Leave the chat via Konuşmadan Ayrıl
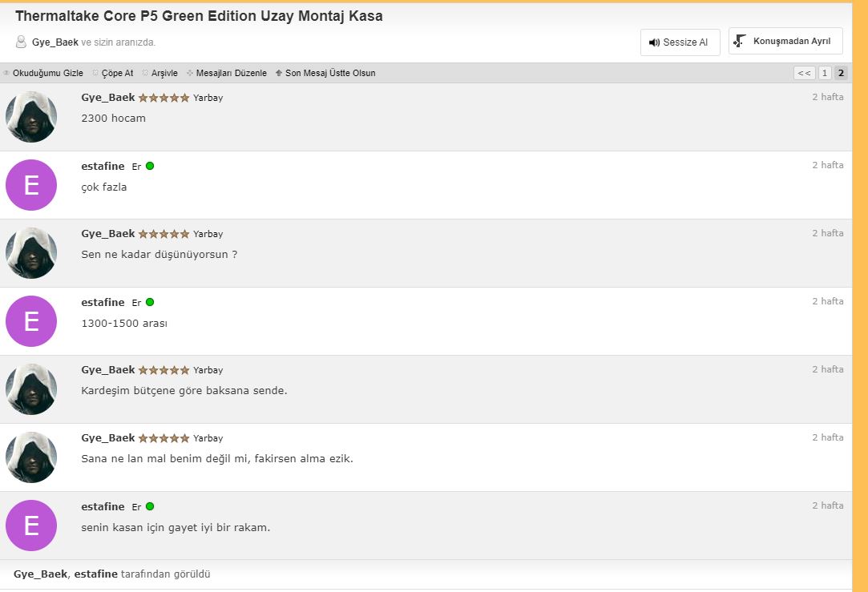 pos(785,41)
